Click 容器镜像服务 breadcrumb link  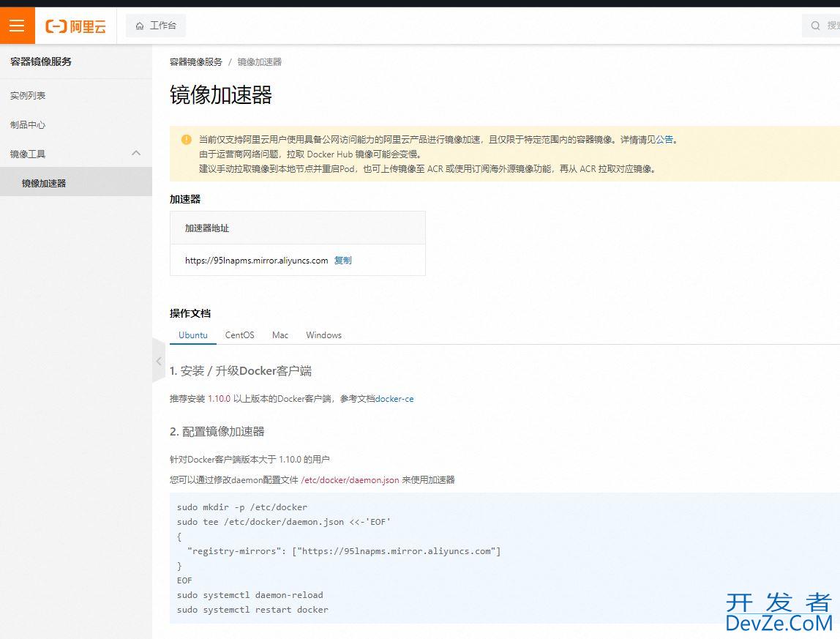[x=195, y=62]
